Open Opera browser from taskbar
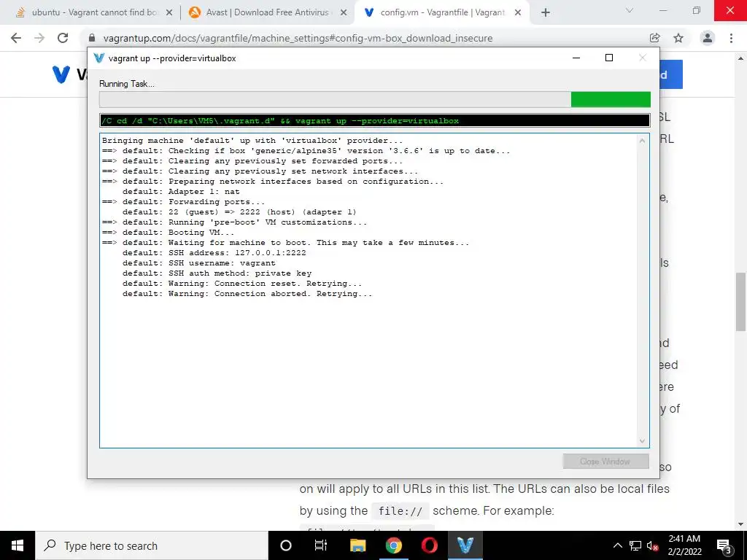Screen dimensions: 747x560 [x=429, y=545]
